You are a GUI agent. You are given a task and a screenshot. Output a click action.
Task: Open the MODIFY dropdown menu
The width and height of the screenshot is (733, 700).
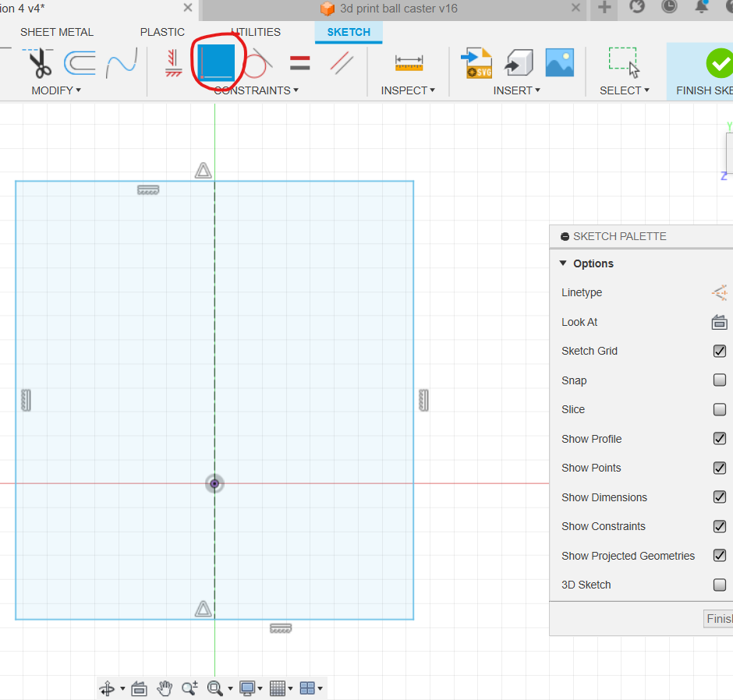(56, 90)
